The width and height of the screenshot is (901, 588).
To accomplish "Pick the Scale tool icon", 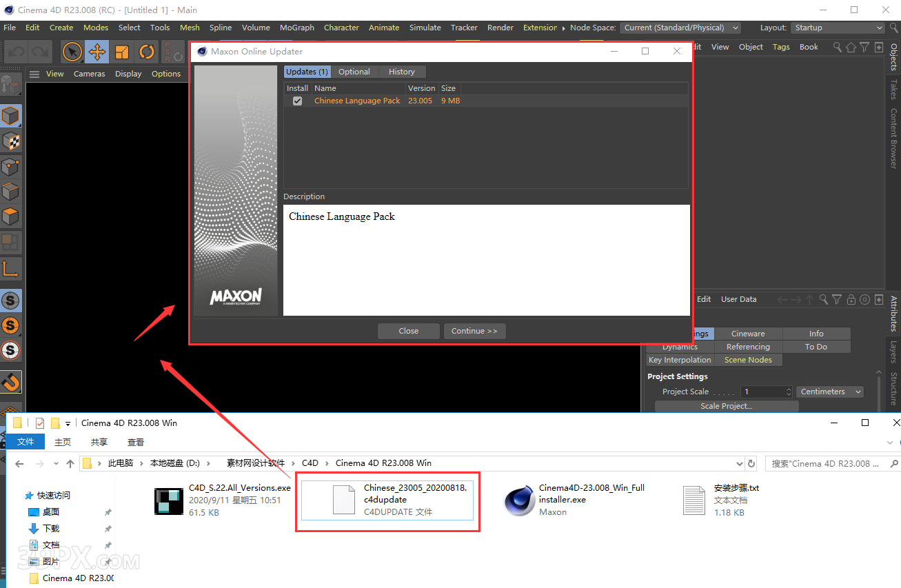I will 122,52.
